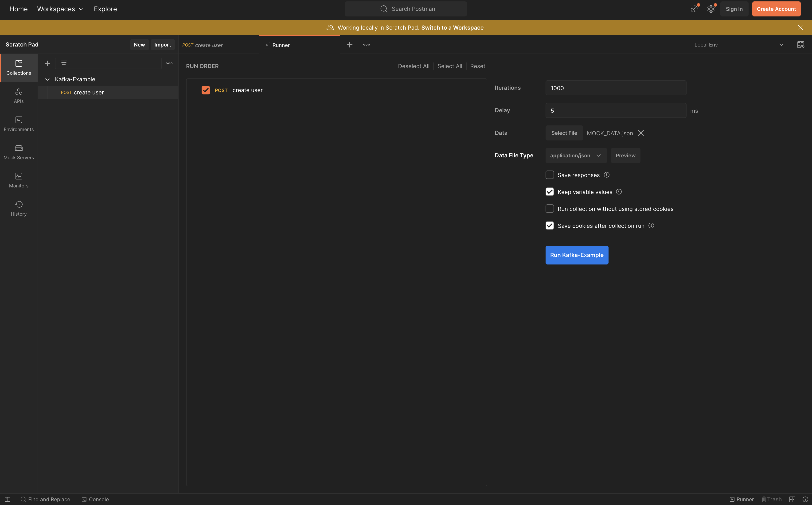Open the Monitors sidebar panel

tap(19, 180)
